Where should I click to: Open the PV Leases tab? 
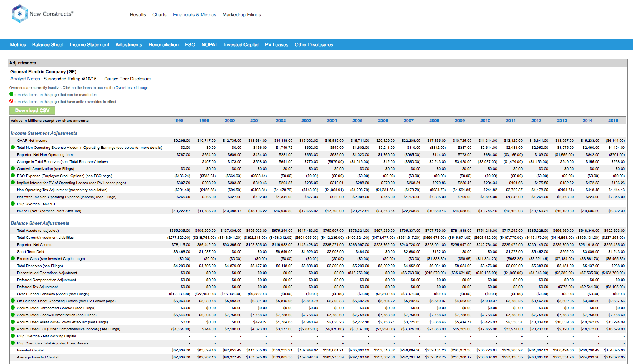pyautogui.click(x=276, y=44)
